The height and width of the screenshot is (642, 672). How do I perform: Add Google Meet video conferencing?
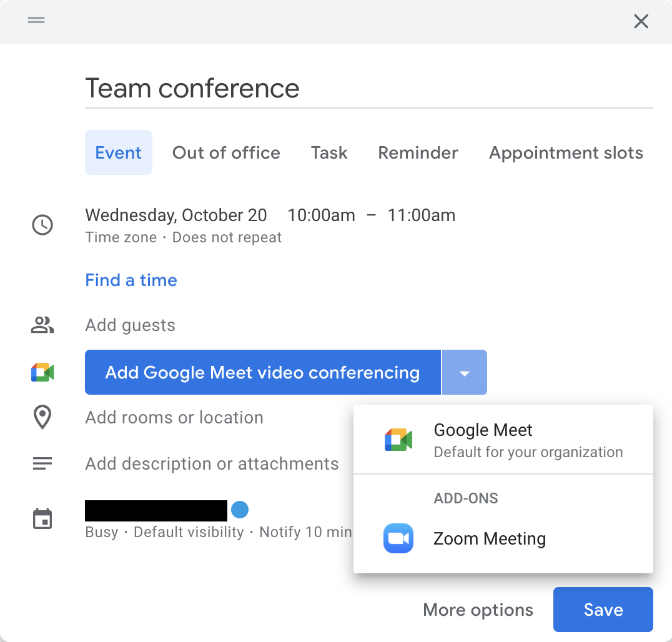point(263,372)
